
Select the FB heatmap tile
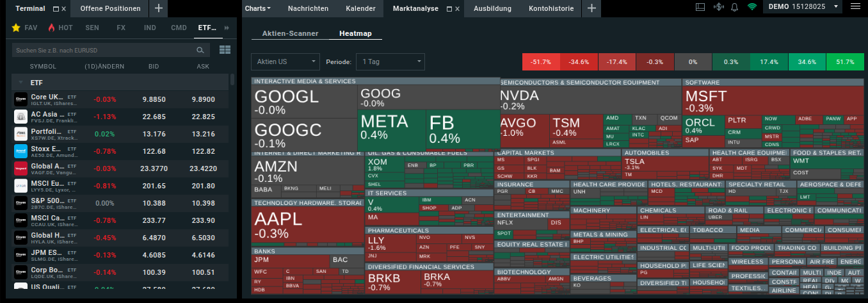(463, 128)
